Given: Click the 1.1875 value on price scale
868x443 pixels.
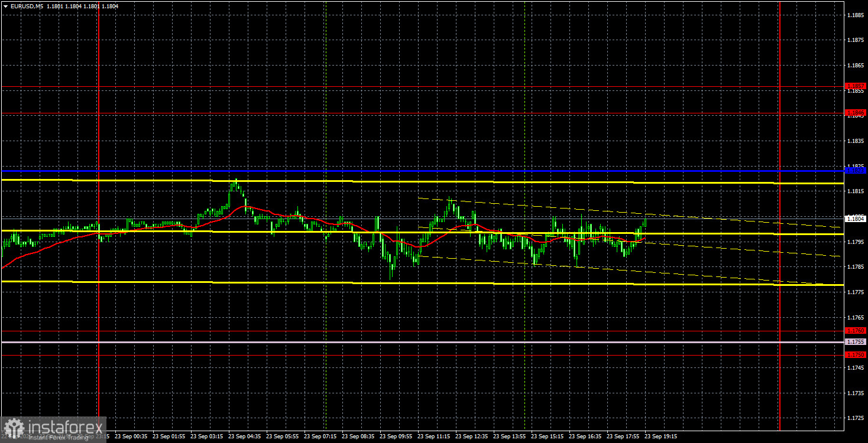Looking at the screenshot, I should click(856, 41).
